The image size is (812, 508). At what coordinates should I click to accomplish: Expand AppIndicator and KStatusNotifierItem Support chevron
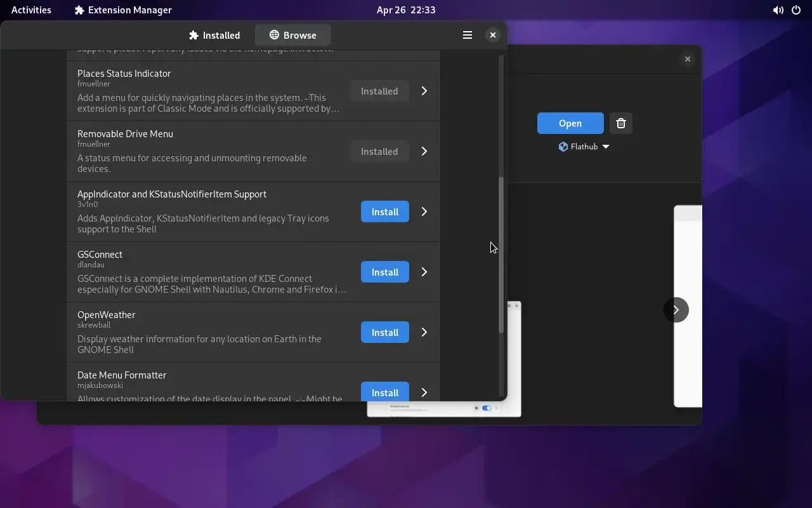[x=424, y=212]
